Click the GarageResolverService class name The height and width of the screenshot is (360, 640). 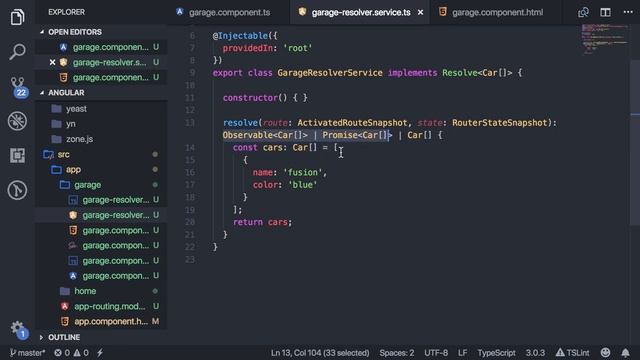(330, 73)
